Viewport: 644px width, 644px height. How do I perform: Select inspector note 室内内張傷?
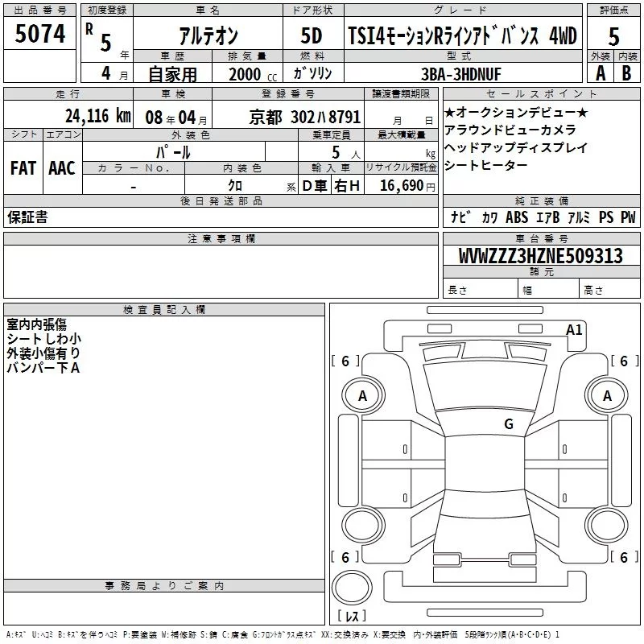click(36, 324)
